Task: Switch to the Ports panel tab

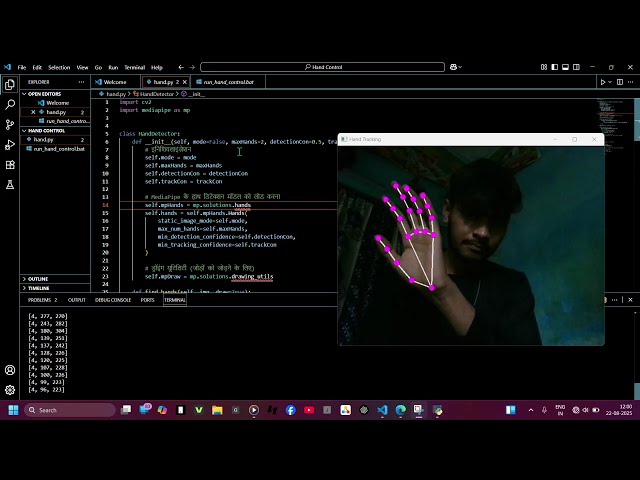Action: pyautogui.click(x=147, y=300)
